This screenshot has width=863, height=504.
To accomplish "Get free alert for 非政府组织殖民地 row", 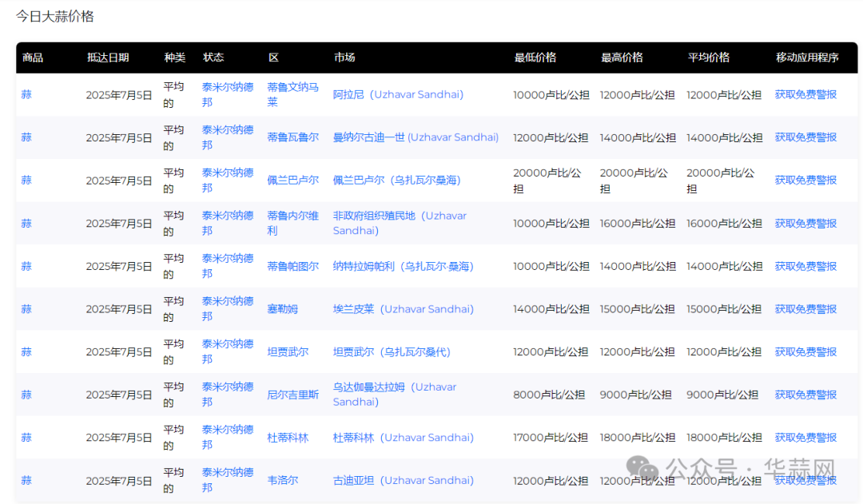I will tap(805, 224).
